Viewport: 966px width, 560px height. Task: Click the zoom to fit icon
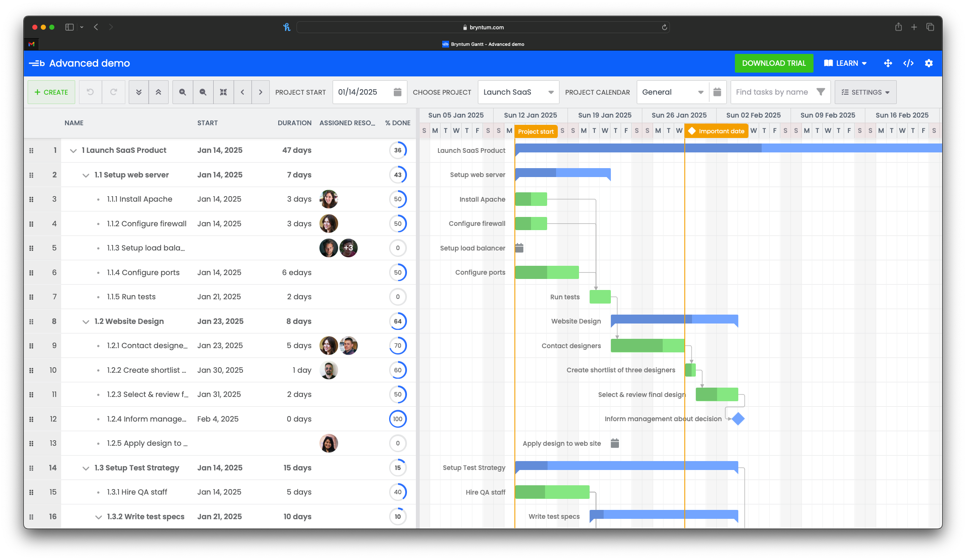point(223,92)
